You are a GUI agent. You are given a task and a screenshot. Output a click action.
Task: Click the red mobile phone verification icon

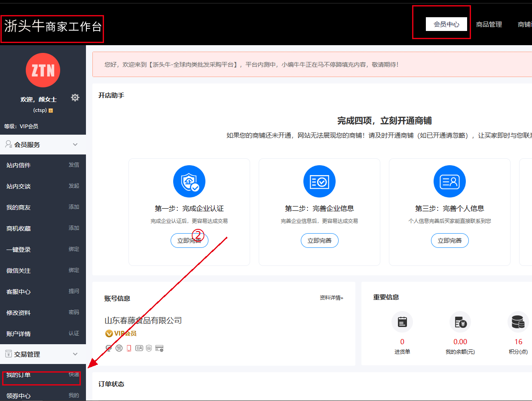(128, 348)
